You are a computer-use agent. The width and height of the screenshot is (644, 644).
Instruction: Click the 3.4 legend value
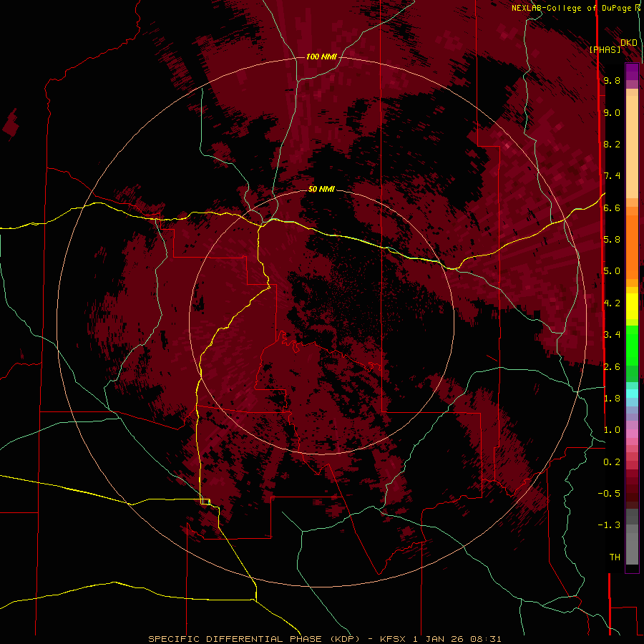[x=612, y=334]
